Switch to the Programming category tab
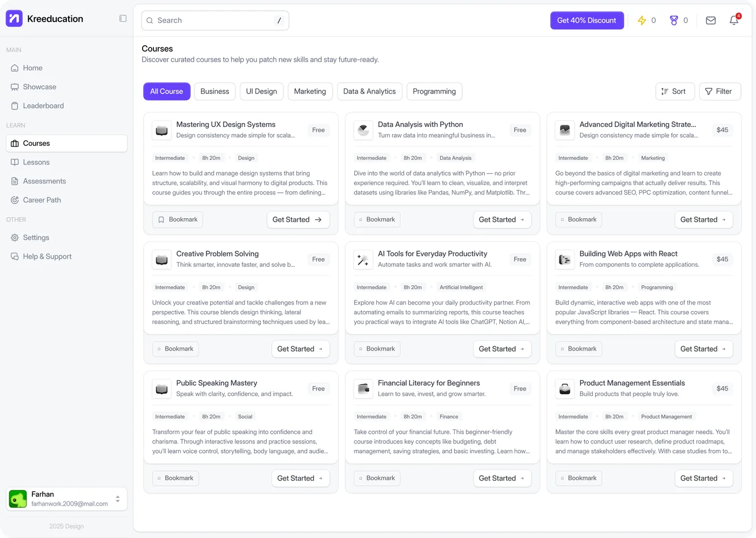 pyautogui.click(x=434, y=91)
